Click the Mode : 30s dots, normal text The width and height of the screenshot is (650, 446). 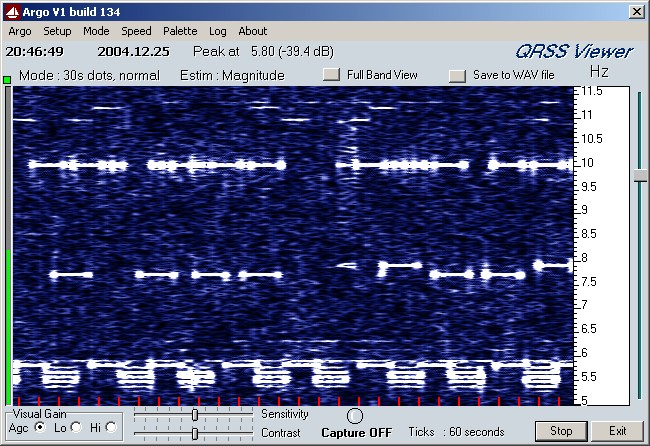click(x=89, y=75)
